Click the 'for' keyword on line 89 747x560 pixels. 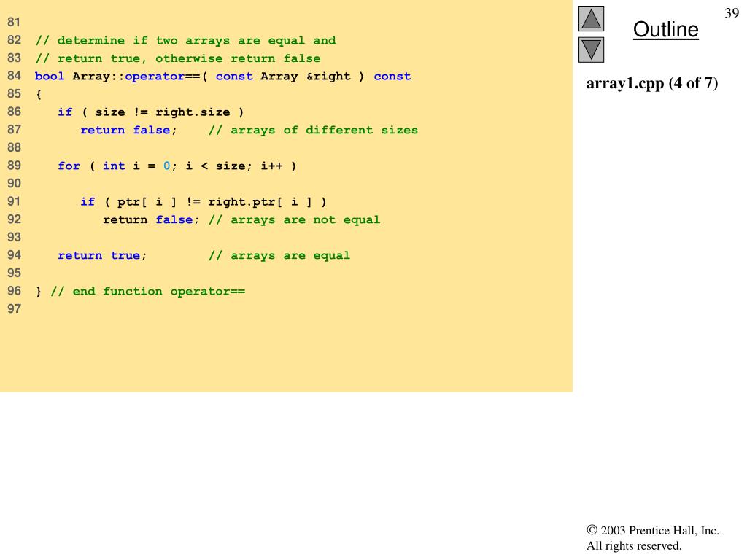pos(69,166)
